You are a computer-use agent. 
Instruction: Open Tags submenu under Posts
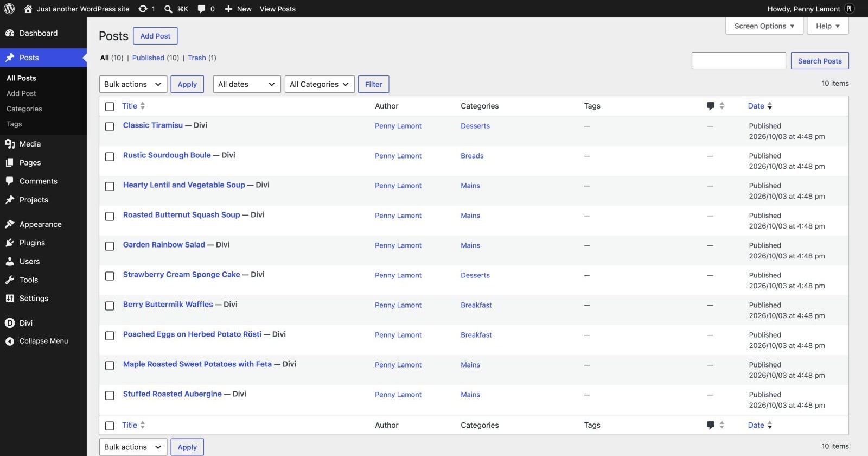[14, 124]
